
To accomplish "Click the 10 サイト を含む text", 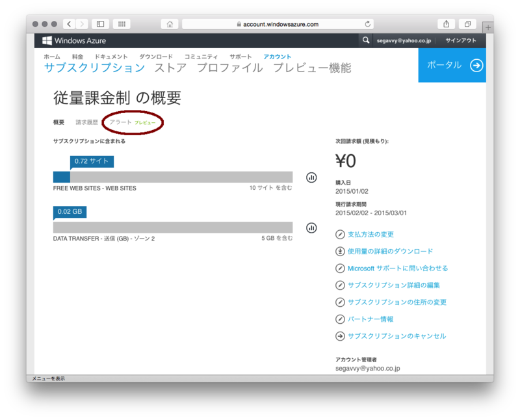I will click(271, 188).
